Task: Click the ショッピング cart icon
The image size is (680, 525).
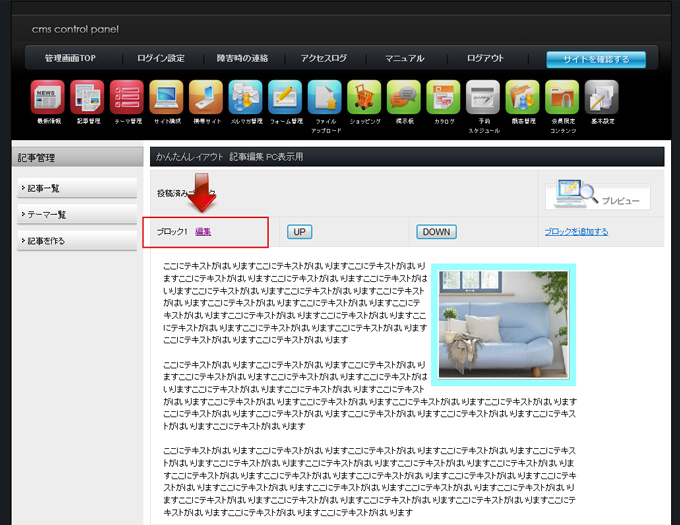Action: tap(364, 98)
